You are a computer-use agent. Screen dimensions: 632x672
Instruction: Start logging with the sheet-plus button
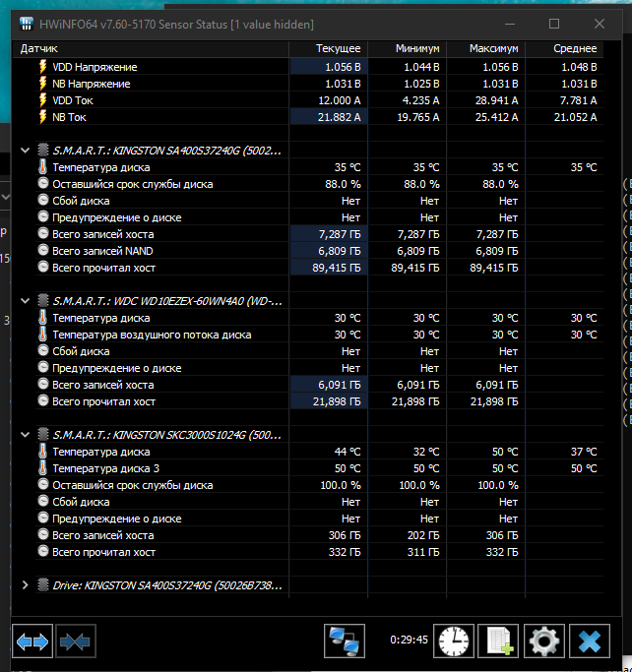click(x=498, y=641)
